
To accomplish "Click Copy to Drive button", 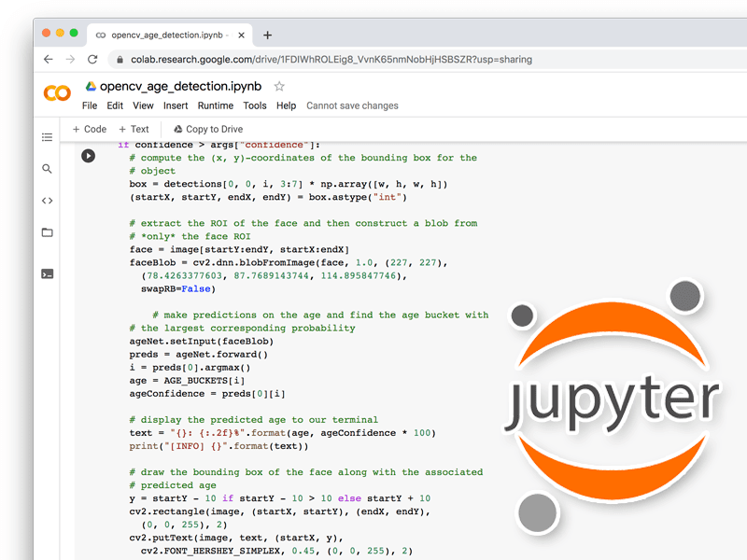I will pos(208,129).
